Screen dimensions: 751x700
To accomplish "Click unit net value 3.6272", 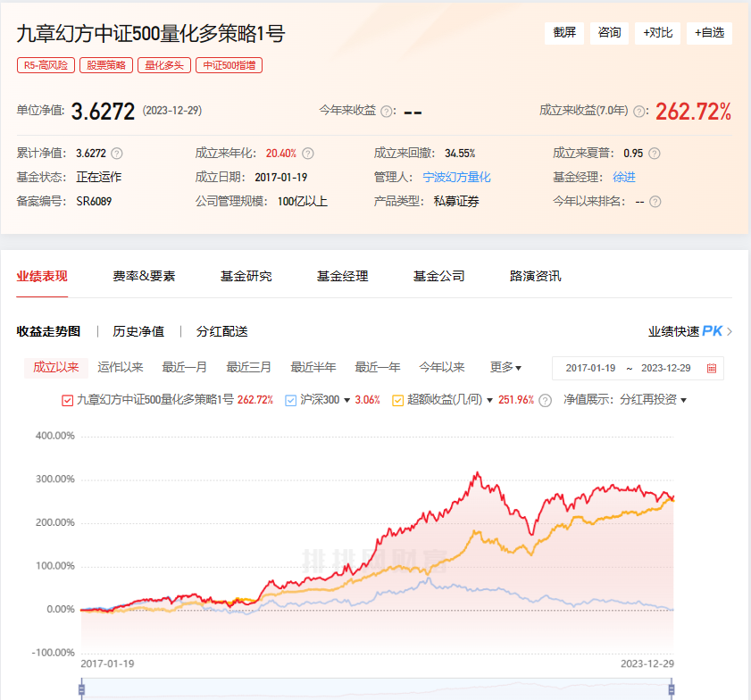I will [x=103, y=112].
